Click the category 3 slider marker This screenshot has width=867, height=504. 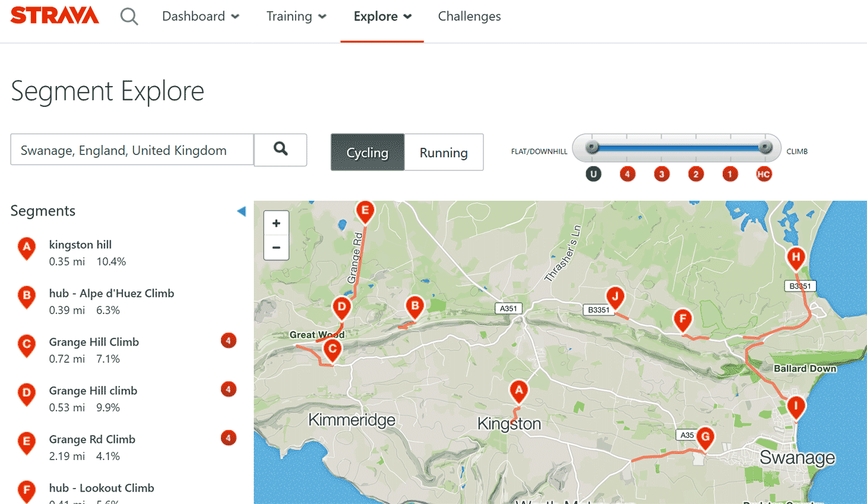pyautogui.click(x=662, y=174)
